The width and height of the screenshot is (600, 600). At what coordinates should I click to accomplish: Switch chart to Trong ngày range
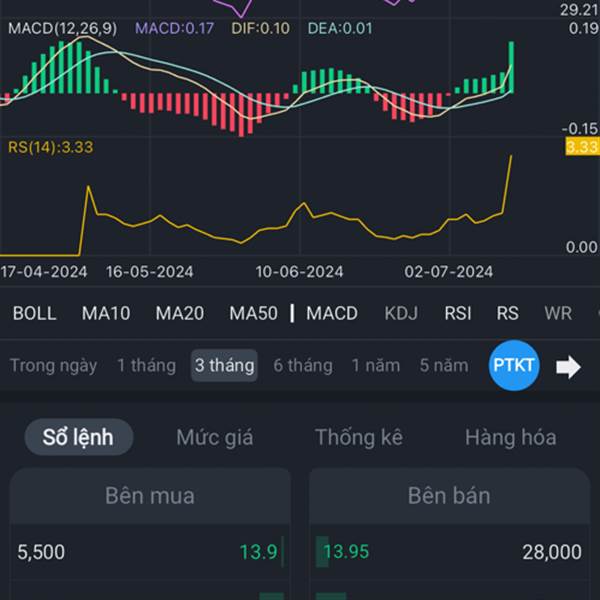click(x=53, y=365)
